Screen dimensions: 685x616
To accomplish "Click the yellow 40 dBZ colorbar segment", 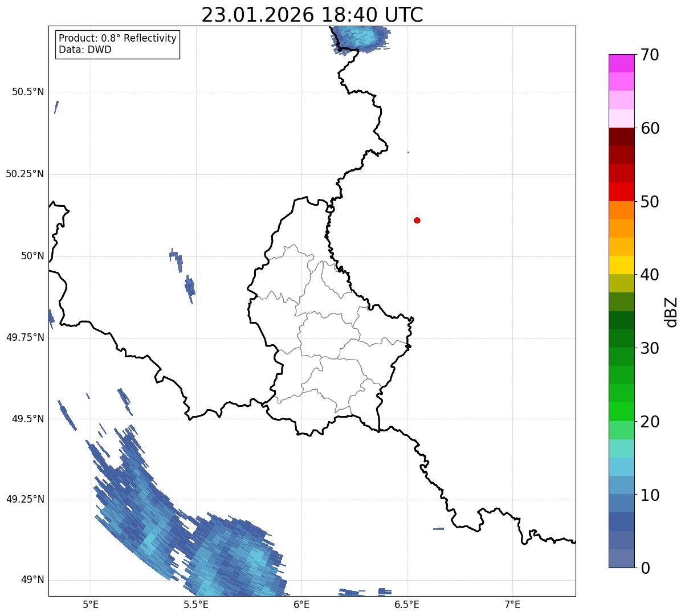I will (621, 265).
